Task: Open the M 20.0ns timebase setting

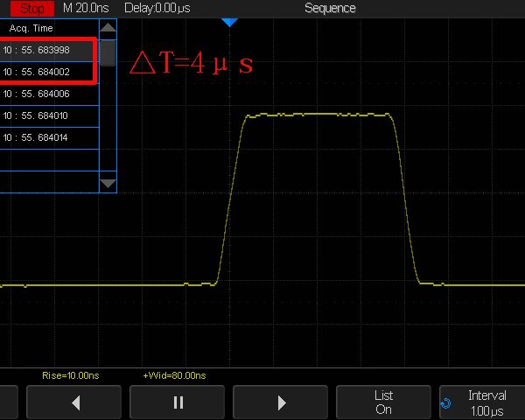Action: (87, 8)
